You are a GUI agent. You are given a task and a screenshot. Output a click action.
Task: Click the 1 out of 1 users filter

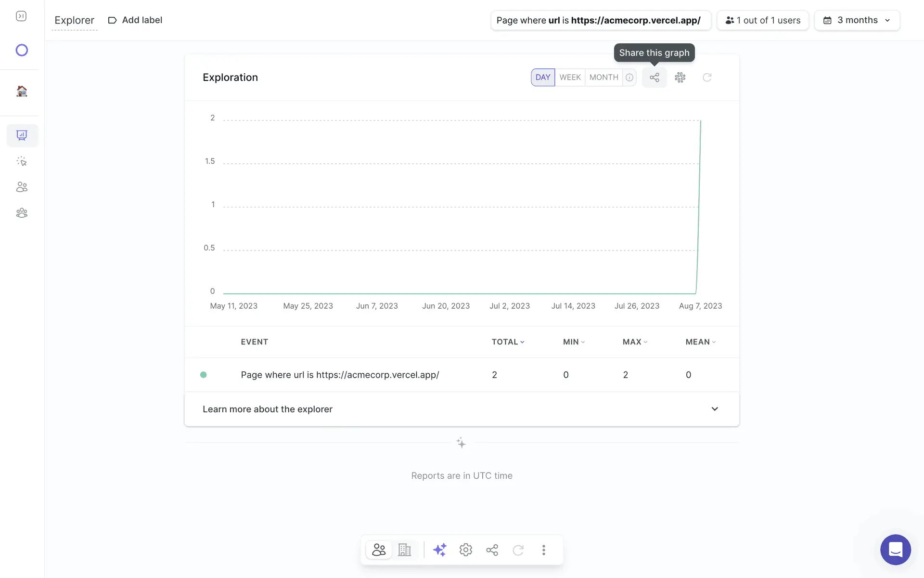[763, 20]
